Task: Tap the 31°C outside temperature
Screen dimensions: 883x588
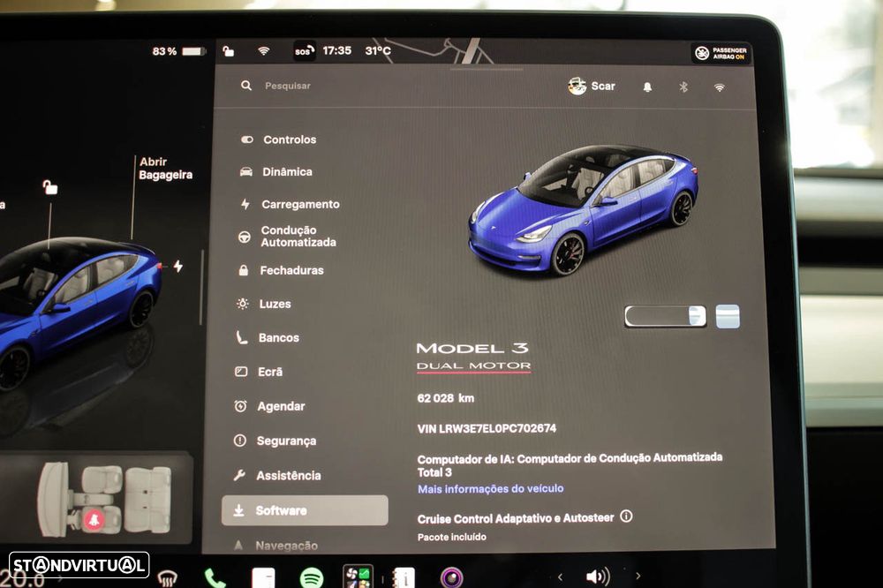Action: click(378, 50)
